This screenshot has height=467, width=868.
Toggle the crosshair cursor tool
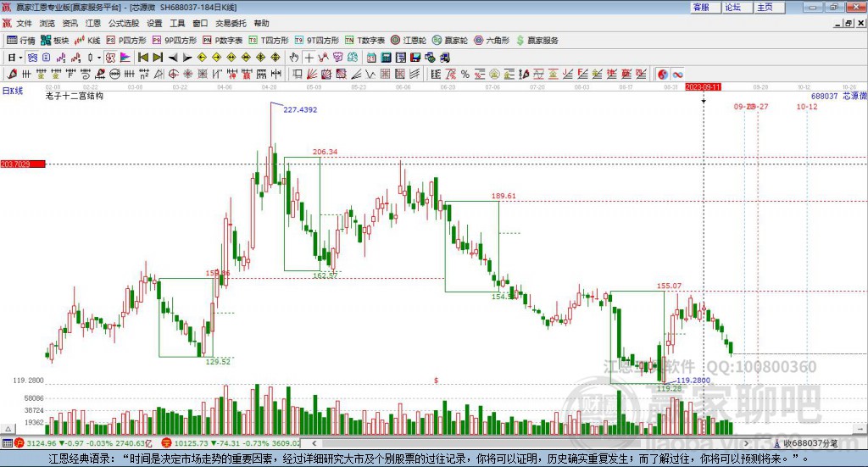pos(309,58)
